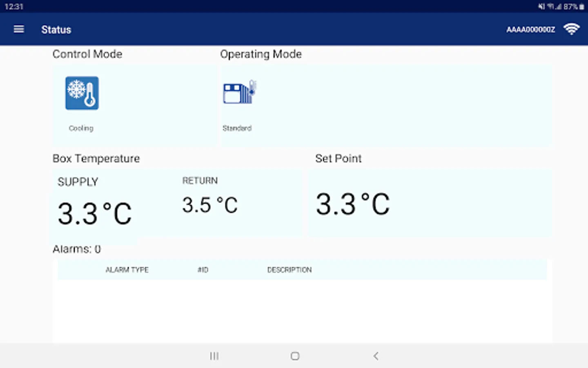Viewport: 588px width, 368px height.
Task: Click the ALARM TYPE column header
Action: 127,270
